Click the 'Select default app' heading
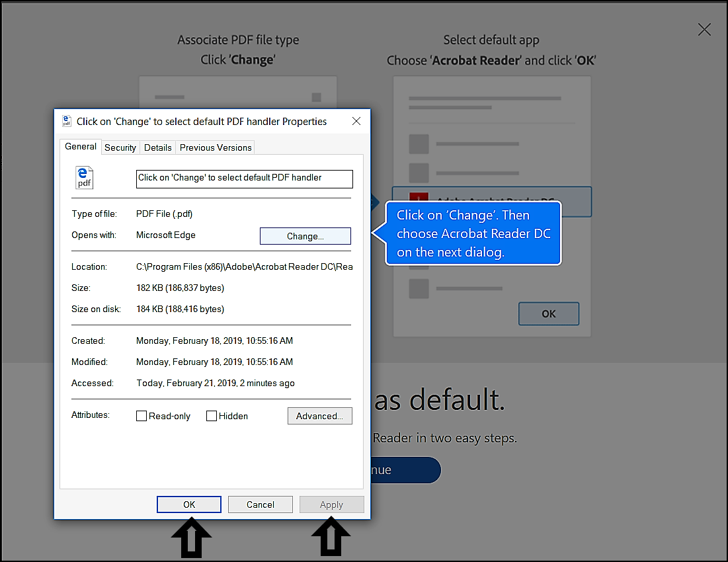This screenshot has width=728, height=562. point(491,40)
